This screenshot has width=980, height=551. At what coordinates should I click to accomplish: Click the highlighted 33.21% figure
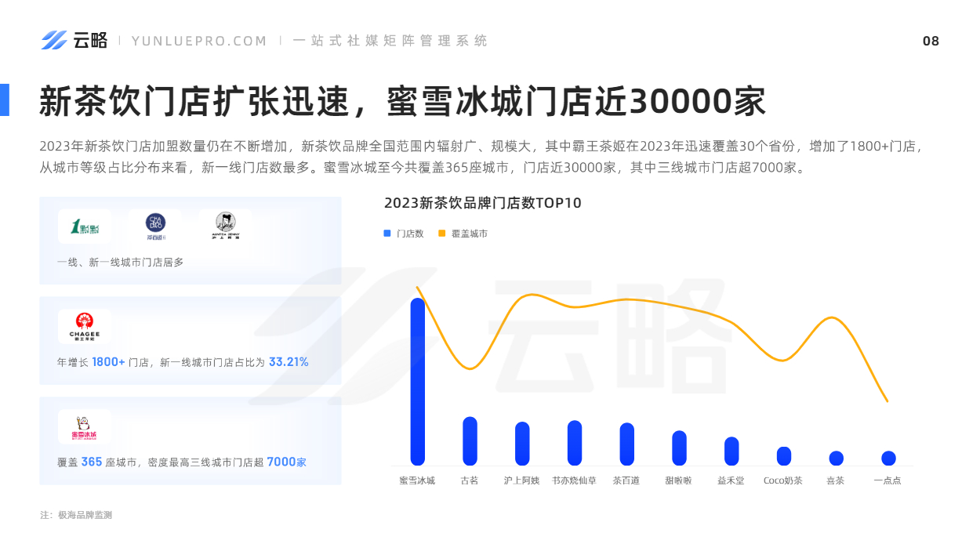(289, 362)
